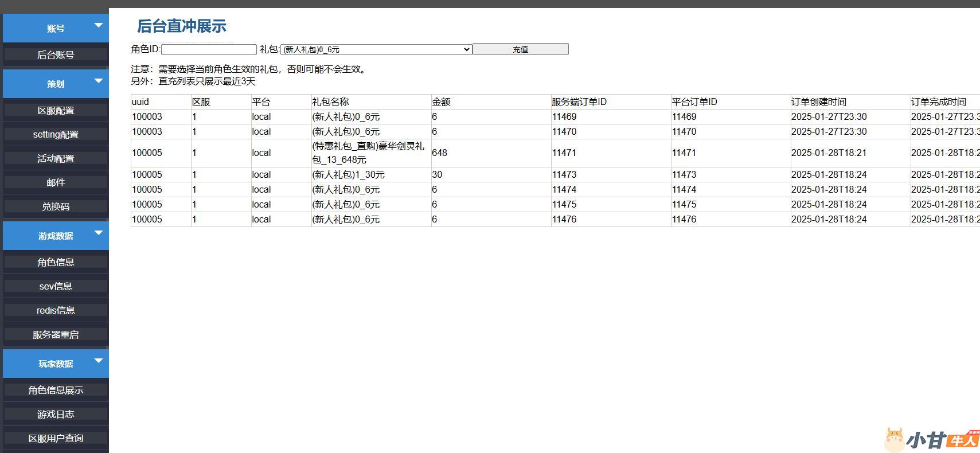The width and height of the screenshot is (980, 453).
Task: Collapse the 账号 section arrow
Action: (98, 26)
